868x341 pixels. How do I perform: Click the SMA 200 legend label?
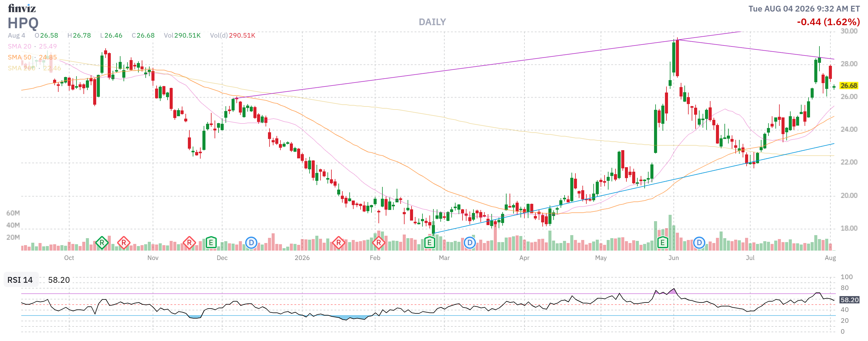[x=21, y=68]
